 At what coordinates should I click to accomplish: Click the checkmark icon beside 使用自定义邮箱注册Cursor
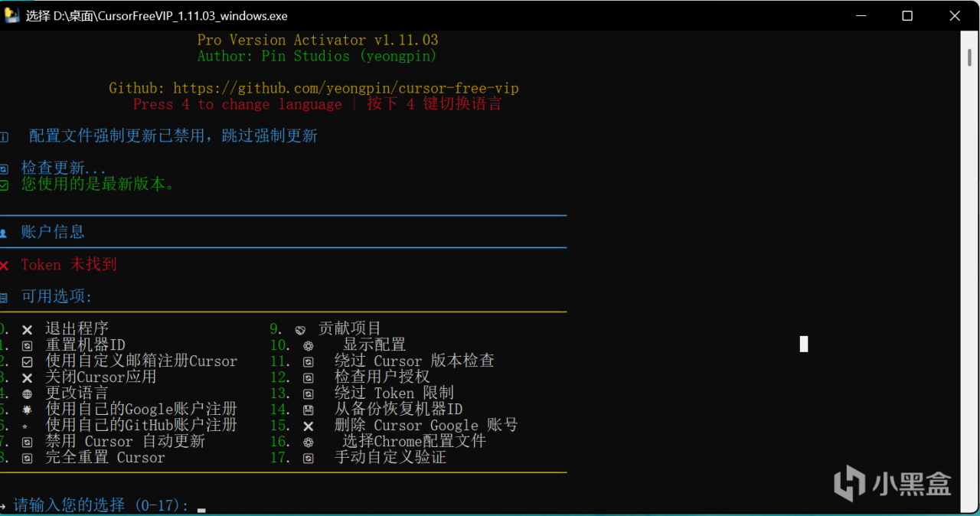28,362
